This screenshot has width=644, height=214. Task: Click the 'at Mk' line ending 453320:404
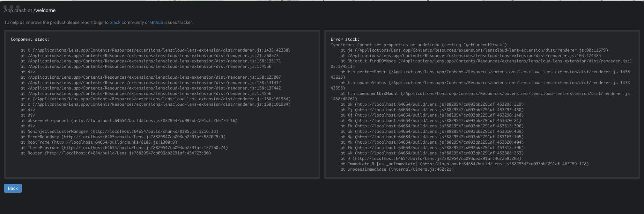point(432,142)
